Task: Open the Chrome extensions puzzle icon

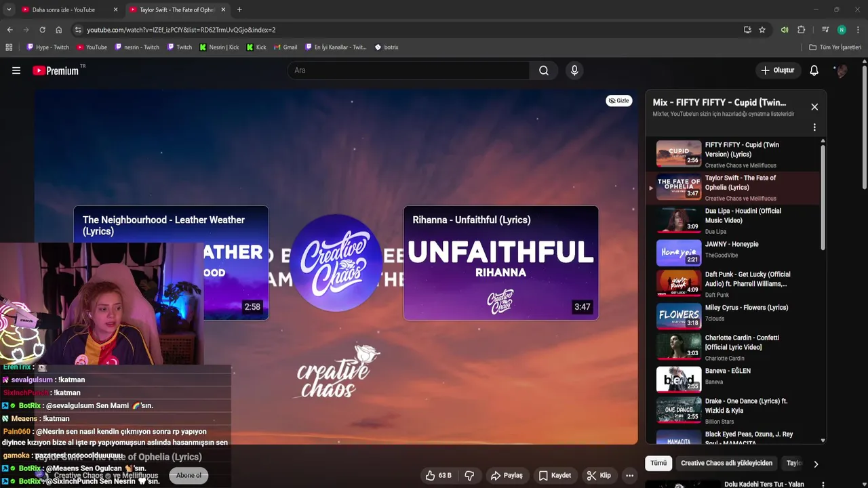Action: [801, 30]
